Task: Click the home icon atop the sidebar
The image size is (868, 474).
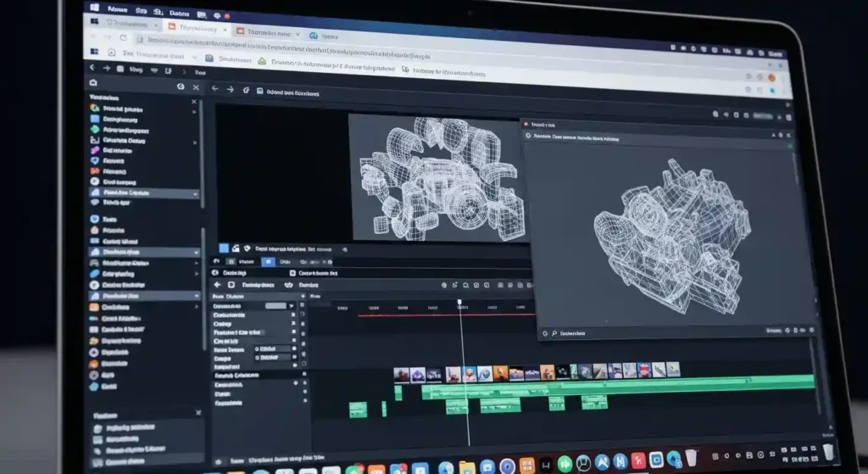Action: (93, 82)
